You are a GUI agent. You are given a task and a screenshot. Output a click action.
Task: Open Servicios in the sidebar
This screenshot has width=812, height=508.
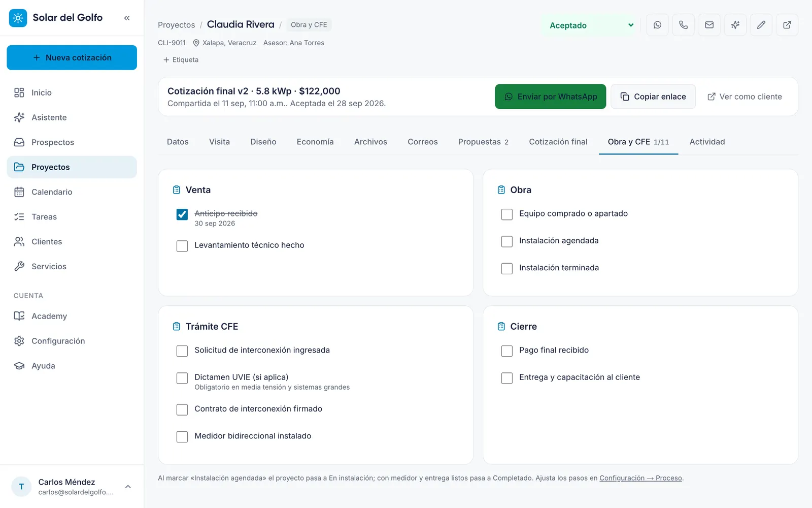coord(72,267)
